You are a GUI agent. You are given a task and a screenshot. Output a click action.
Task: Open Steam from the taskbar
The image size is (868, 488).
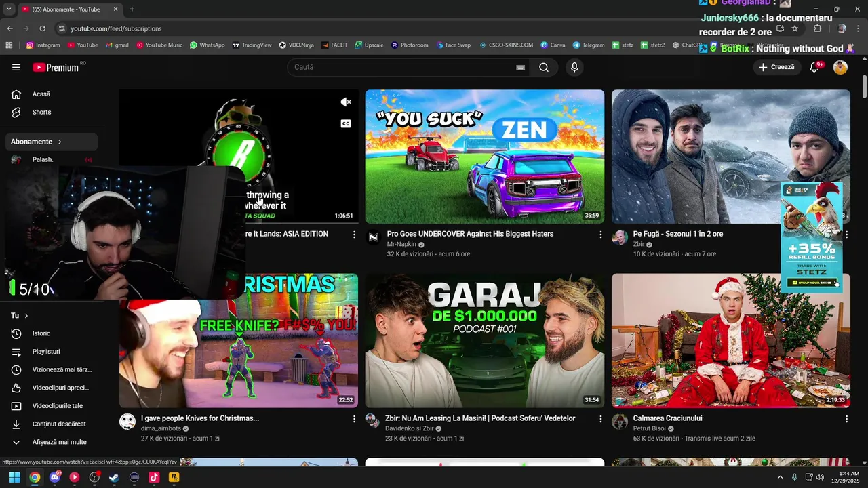114,477
